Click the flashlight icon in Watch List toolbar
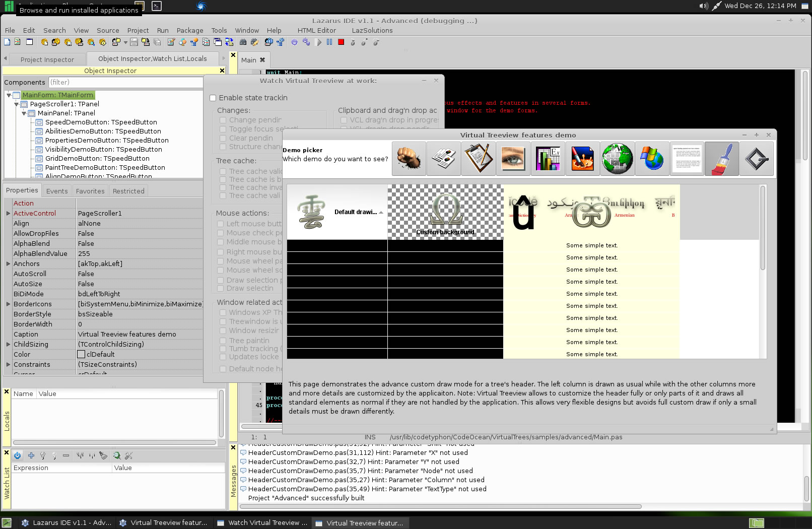Screen dimensions: 812x529 [x=103, y=455]
